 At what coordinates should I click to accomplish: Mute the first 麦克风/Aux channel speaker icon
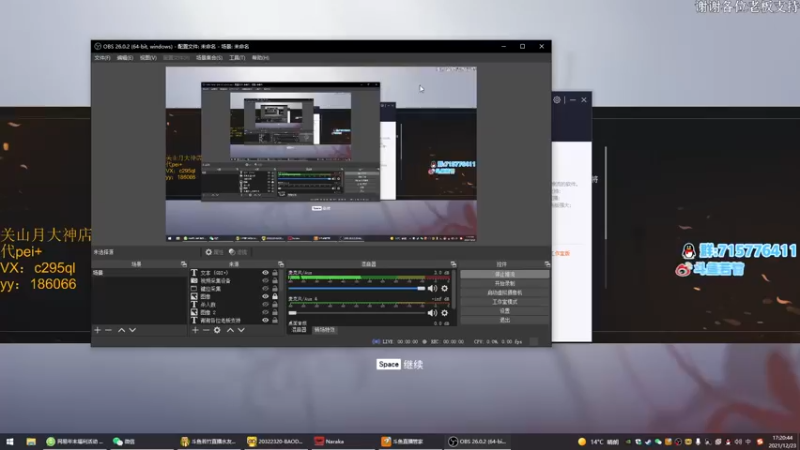(432, 288)
